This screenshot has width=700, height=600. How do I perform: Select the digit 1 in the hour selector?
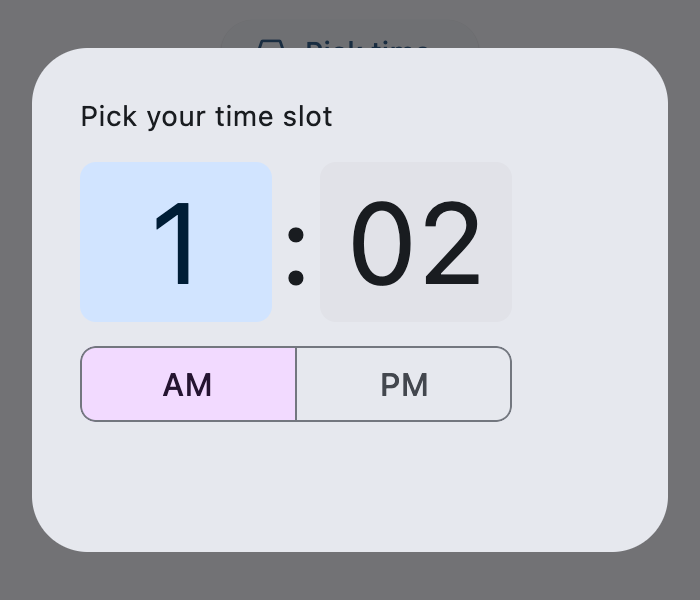(176, 244)
